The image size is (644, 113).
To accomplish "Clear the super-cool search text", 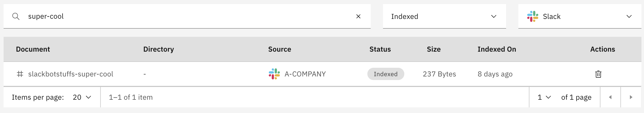I will point(358,16).
